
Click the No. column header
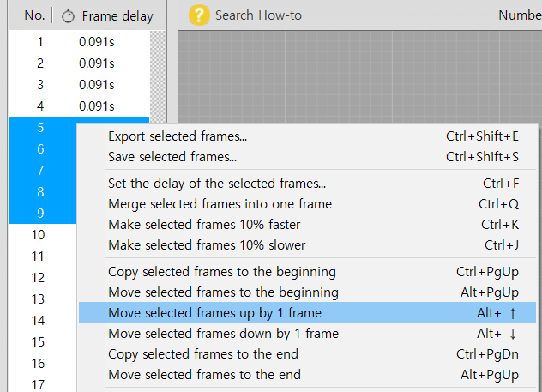point(34,15)
